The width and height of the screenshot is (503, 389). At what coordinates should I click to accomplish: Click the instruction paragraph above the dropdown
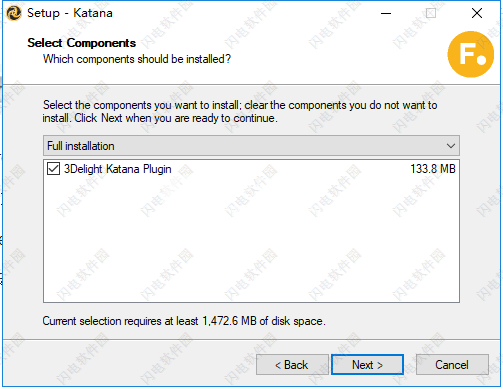coord(240,111)
